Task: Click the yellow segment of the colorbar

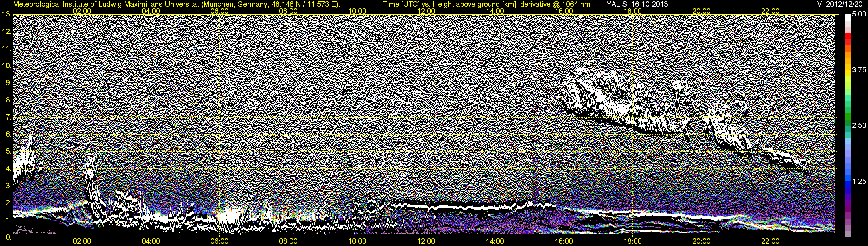Action: pyautogui.click(x=847, y=74)
